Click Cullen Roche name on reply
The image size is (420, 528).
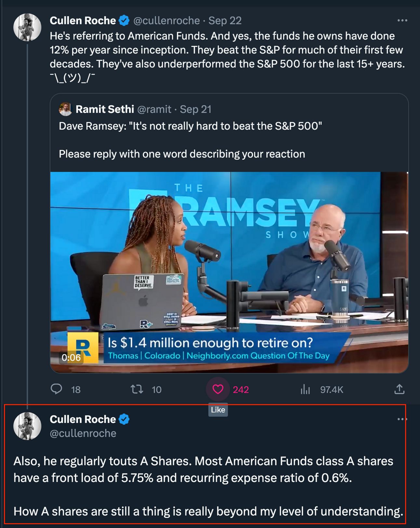[x=83, y=419]
